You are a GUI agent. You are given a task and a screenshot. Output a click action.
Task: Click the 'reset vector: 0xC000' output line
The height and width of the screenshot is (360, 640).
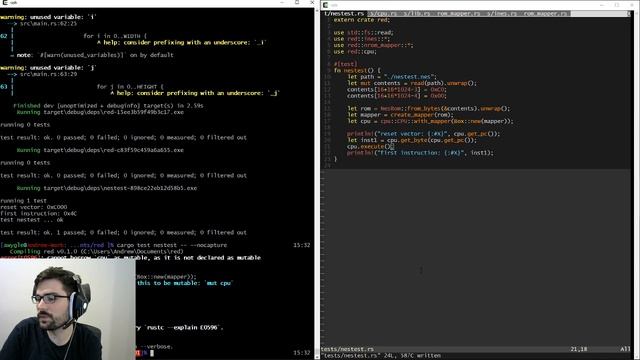coord(33,207)
